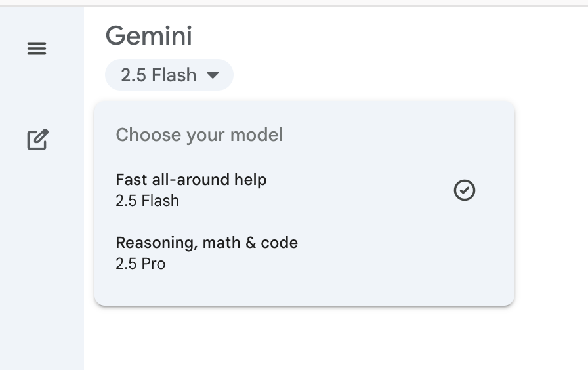
Task: Click the "2.5 Flash" text in the selector pill
Action: click(x=158, y=75)
